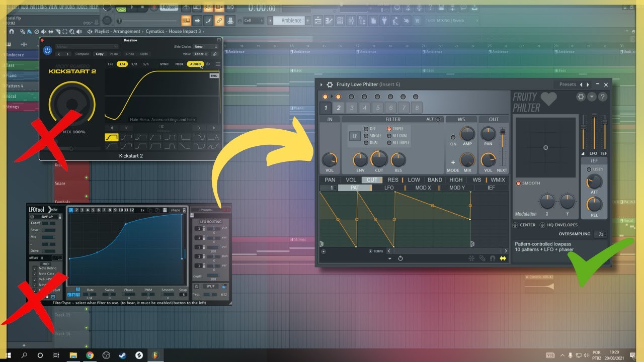The width and height of the screenshot is (644, 362).
Task: Select SINGLE filter mode in Philter
Action: (x=366, y=136)
